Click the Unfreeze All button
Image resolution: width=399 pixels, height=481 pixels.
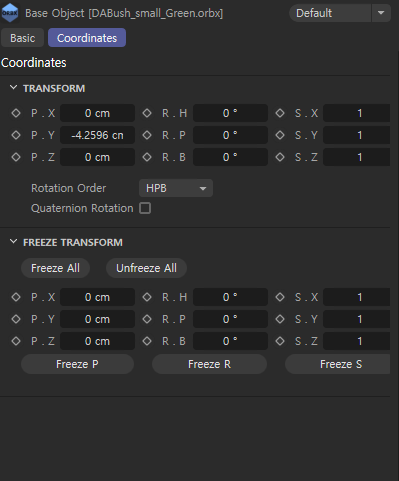coord(146,268)
